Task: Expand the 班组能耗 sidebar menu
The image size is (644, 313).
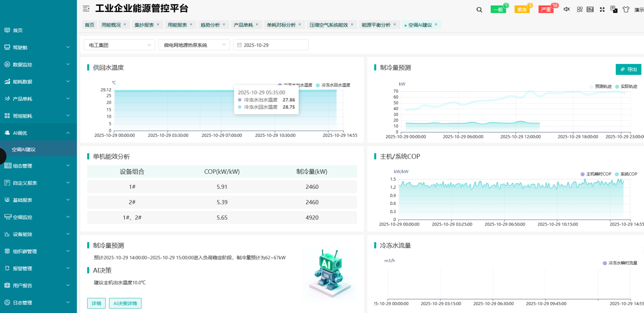Action: click(38, 116)
